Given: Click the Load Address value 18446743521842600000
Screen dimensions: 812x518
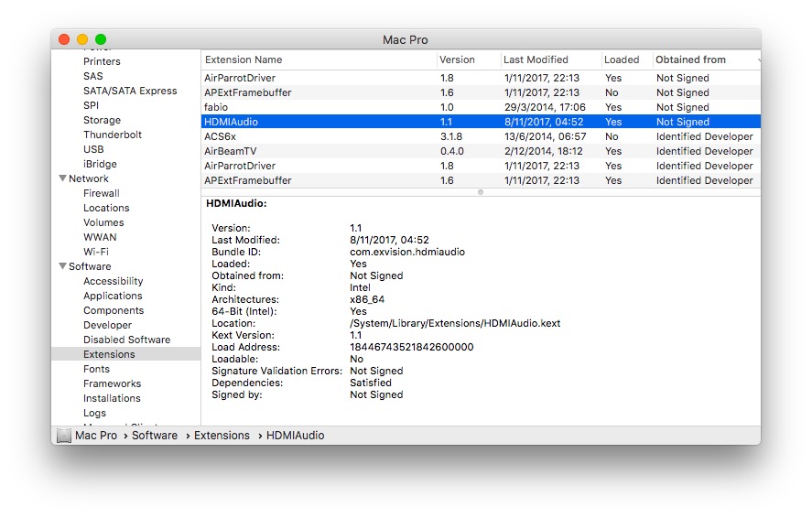Looking at the screenshot, I should click(411, 347).
